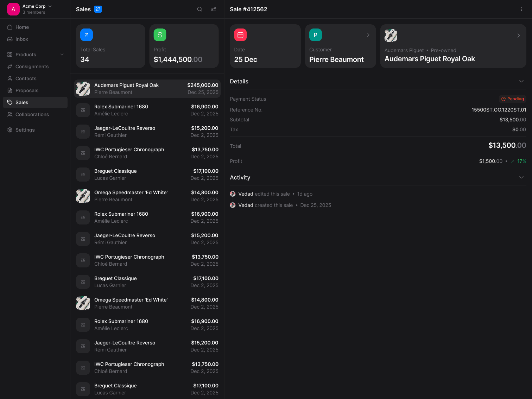
Task: Open first IWC Portugieser Chronograph sale
Action: [147, 153]
